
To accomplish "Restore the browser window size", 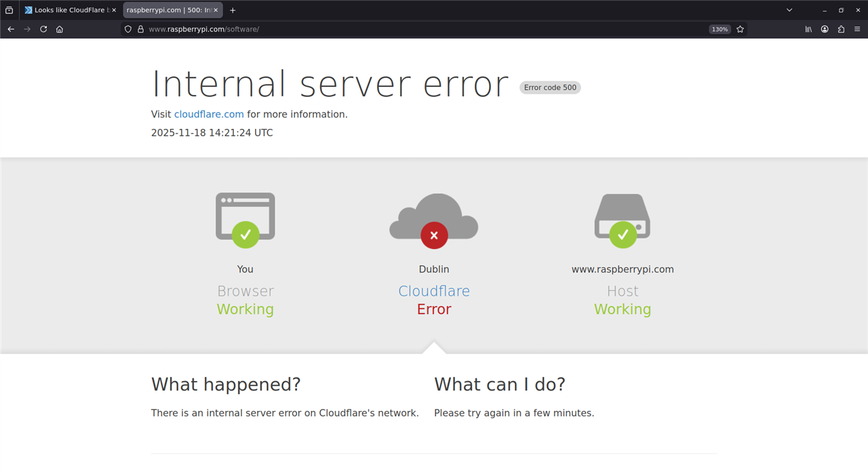I will click(x=841, y=10).
